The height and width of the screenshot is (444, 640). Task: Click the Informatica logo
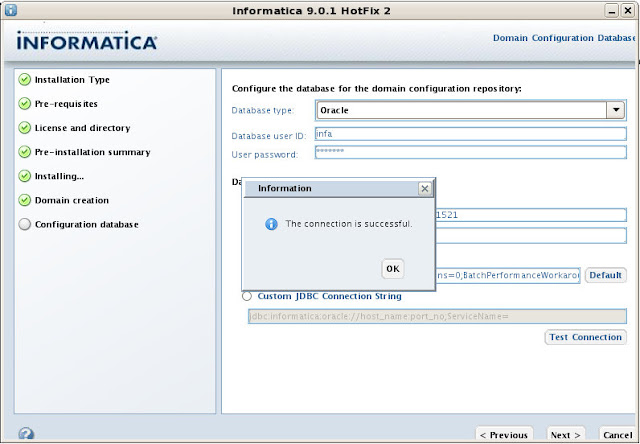point(87,41)
